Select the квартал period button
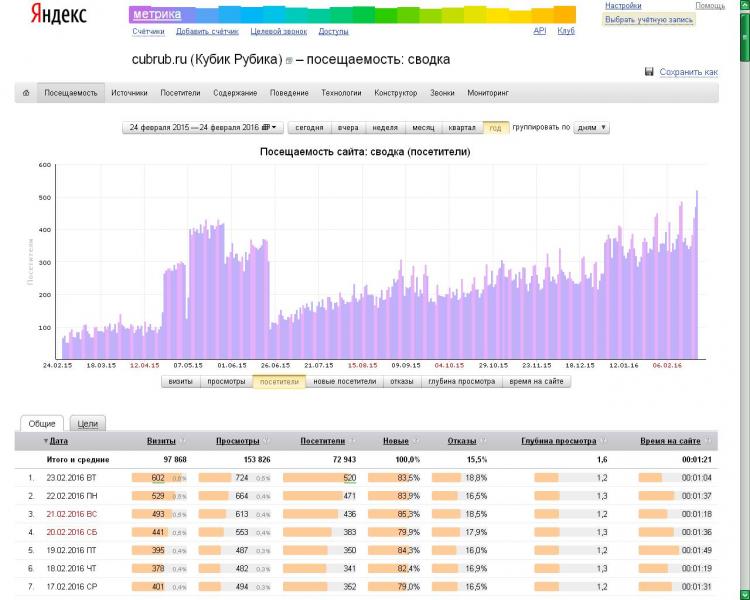Screen dimensions: 750x600 pos(462,128)
